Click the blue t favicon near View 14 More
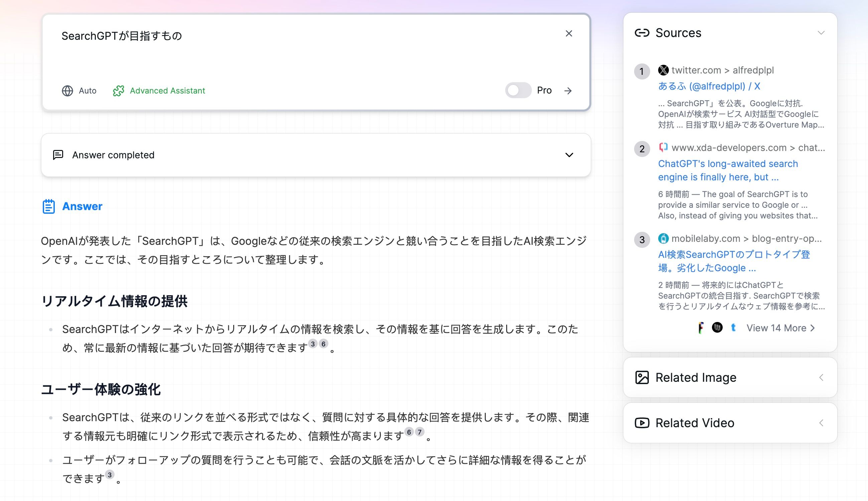Image resolution: width=868 pixels, height=501 pixels. coord(733,328)
